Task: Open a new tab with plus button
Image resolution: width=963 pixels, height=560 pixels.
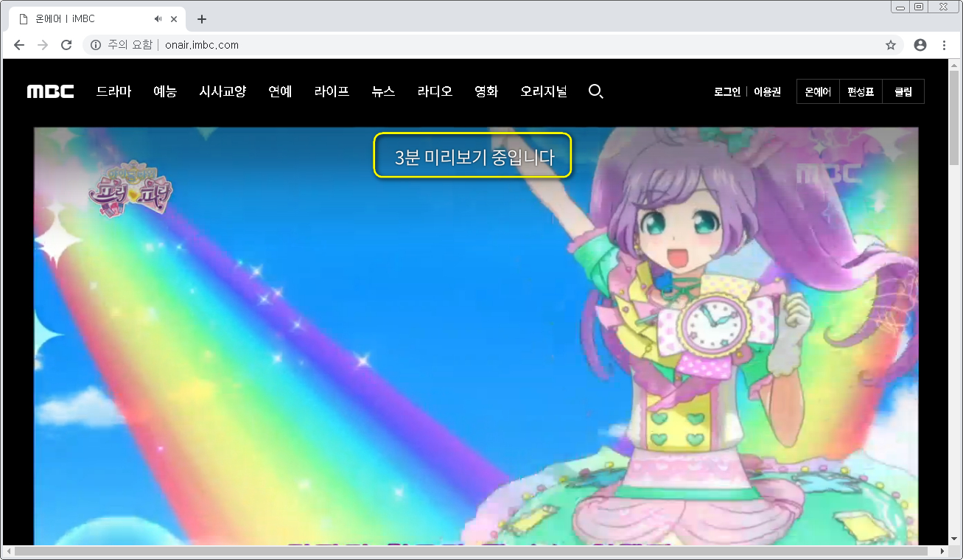Action: point(202,19)
